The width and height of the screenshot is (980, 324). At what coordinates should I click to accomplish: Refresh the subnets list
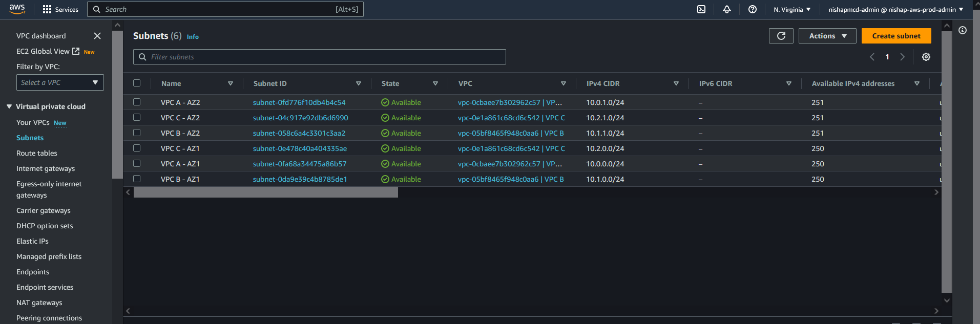click(x=781, y=36)
